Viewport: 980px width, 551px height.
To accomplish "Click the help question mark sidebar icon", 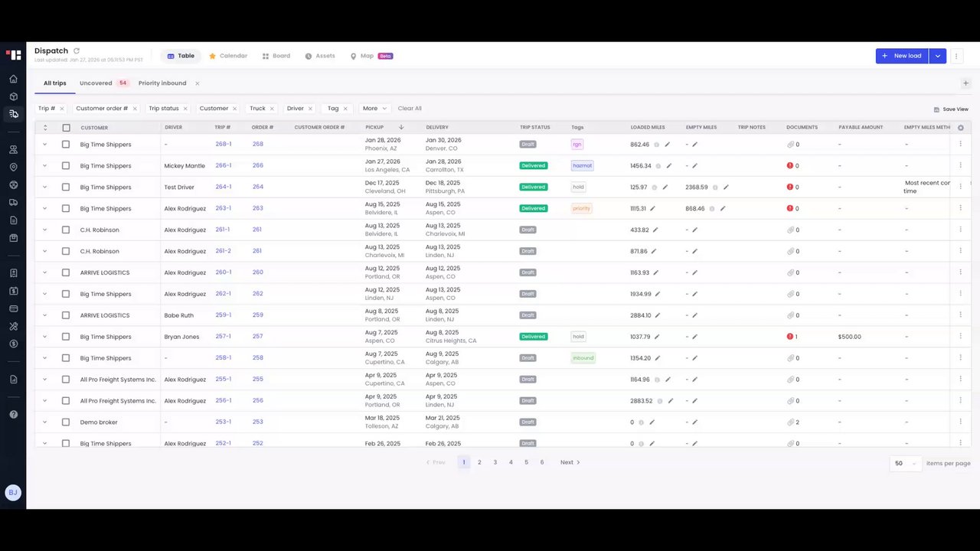I will (13, 414).
